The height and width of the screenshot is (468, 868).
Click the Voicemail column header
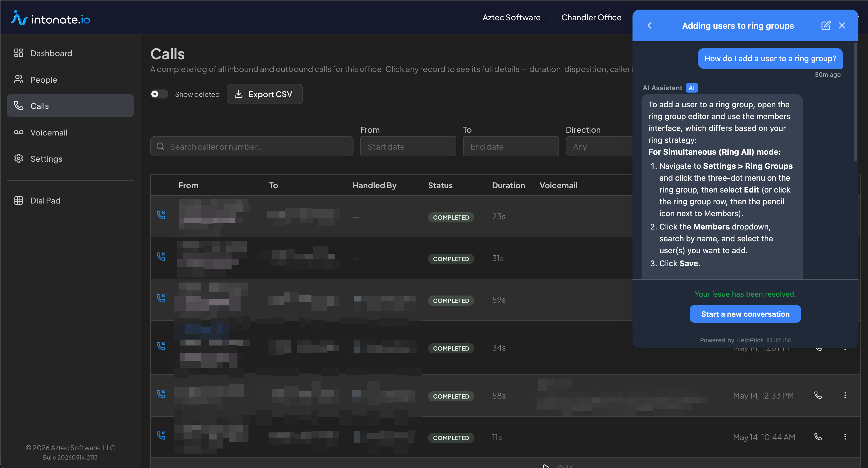(558, 185)
